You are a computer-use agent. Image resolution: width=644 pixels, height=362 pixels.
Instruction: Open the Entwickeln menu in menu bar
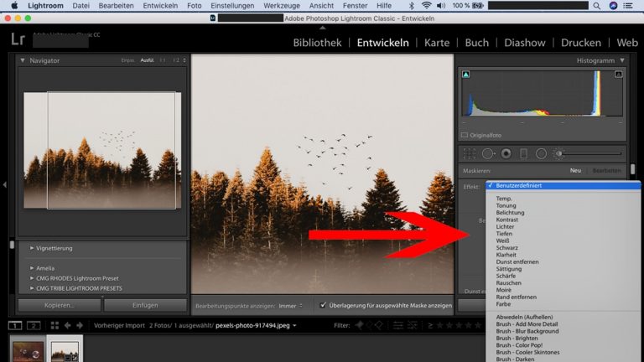(160, 6)
